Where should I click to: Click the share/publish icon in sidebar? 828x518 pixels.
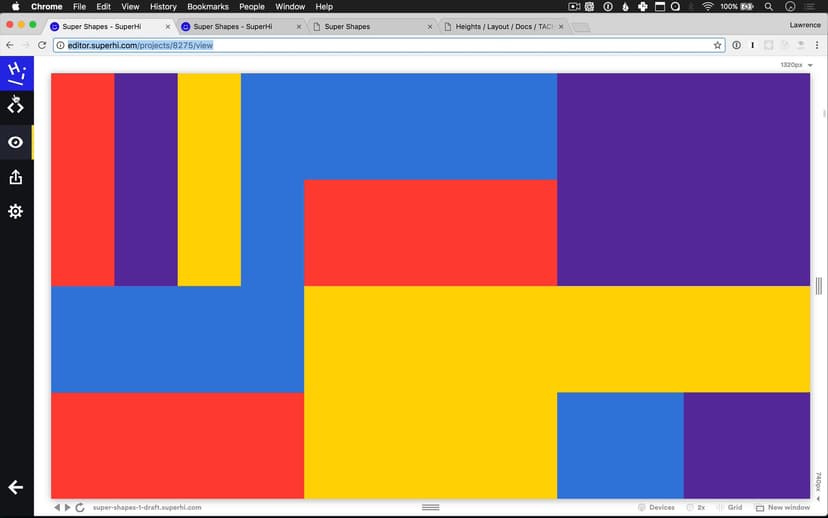click(16, 177)
